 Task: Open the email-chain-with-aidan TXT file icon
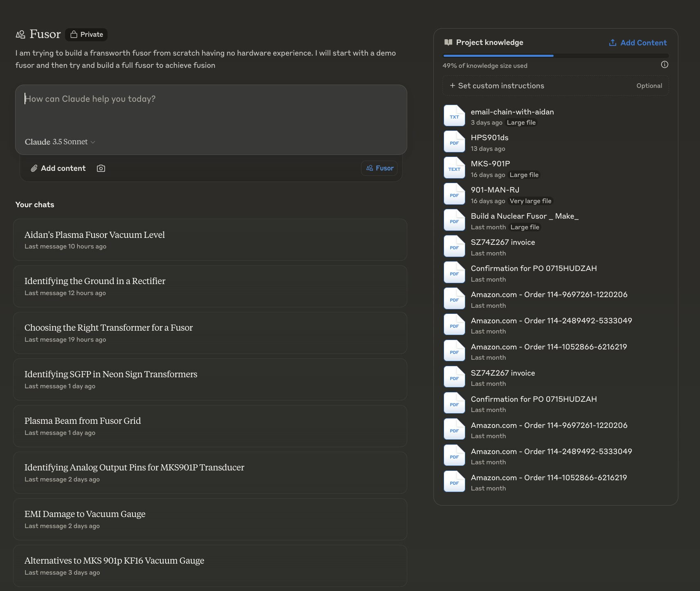(x=454, y=116)
